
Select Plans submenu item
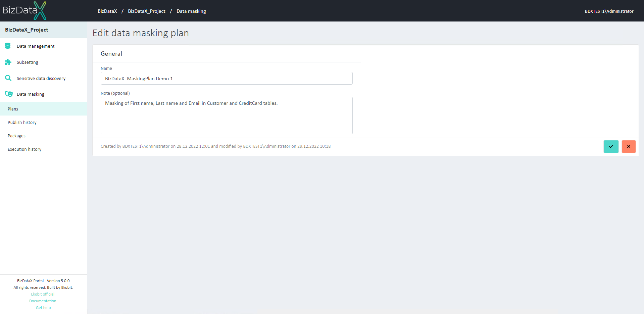pos(43,109)
